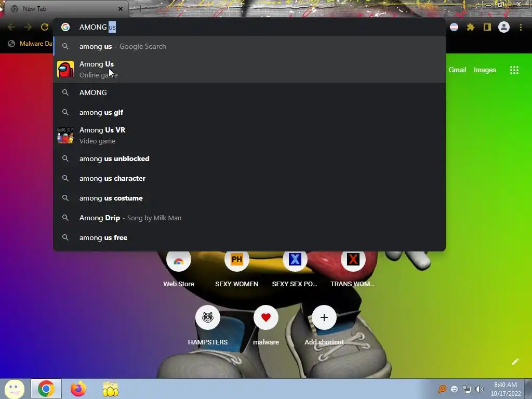Close the New Tab tab
Viewport: 532px width, 399px height.
(x=121, y=9)
